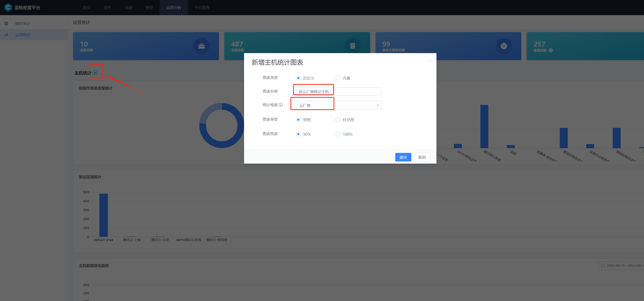The width and height of the screenshot is (644, 301).
Task: Click the default area bar in chart
Action: [x=104, y=215]
